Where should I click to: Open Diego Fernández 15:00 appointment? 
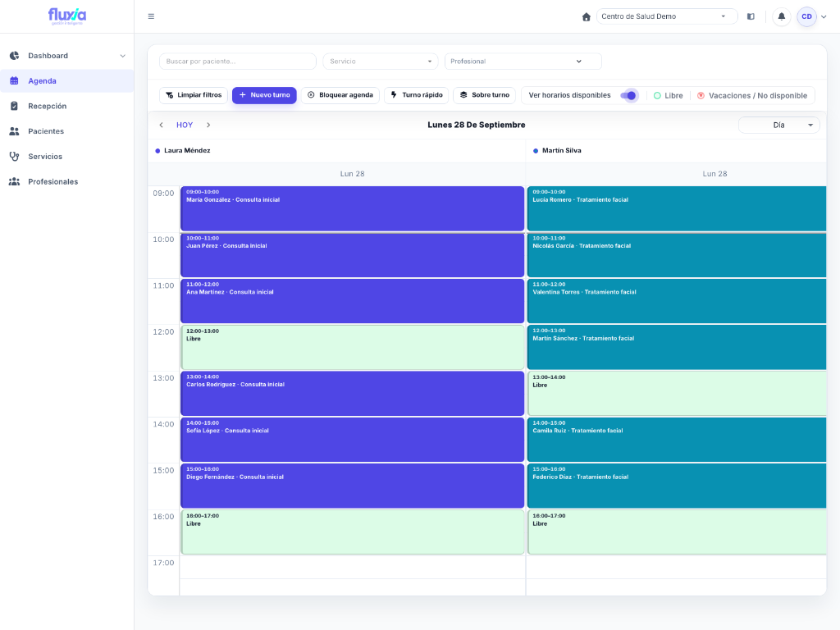pos(353,486)
